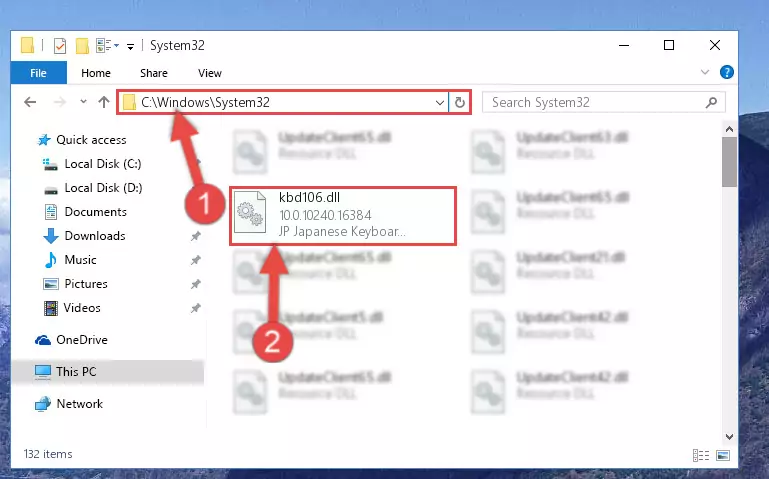
Task: Click the 132 items status text
Action: point(48,454)
